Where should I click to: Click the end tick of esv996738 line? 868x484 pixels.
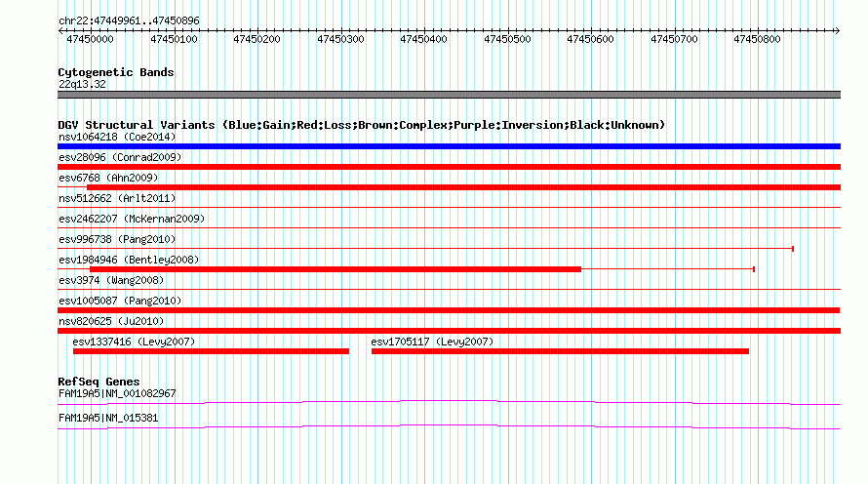[x=793, y=249]
